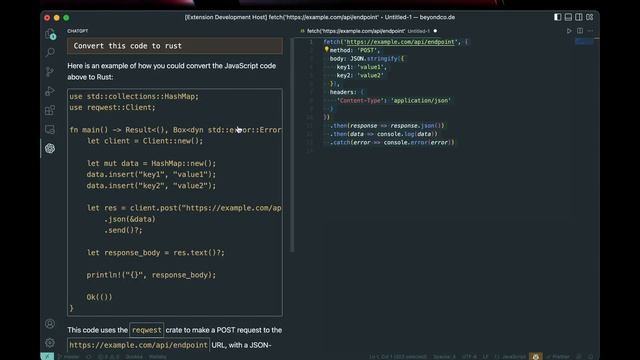Click 'let mut data = HashMap::new();' line
Screen dimensions: 640x360
click(x=151, y=163)
